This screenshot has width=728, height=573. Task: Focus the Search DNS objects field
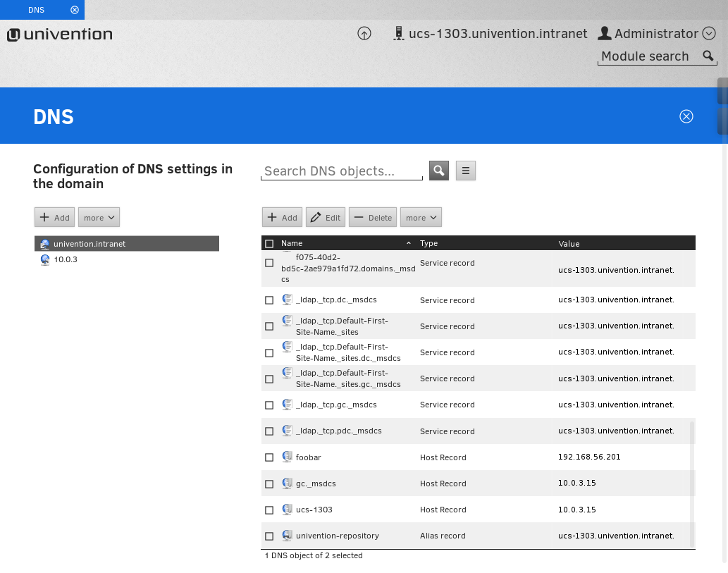341,171
